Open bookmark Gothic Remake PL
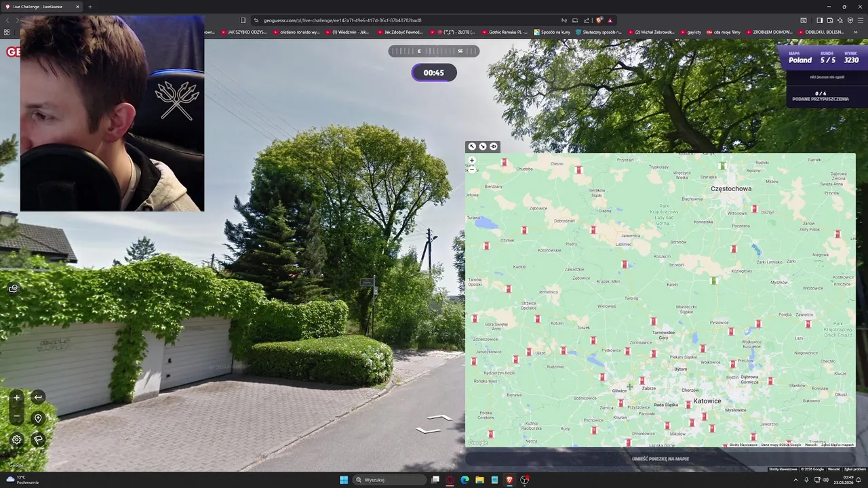The image size is (868, 488). (x=505, y=32)
